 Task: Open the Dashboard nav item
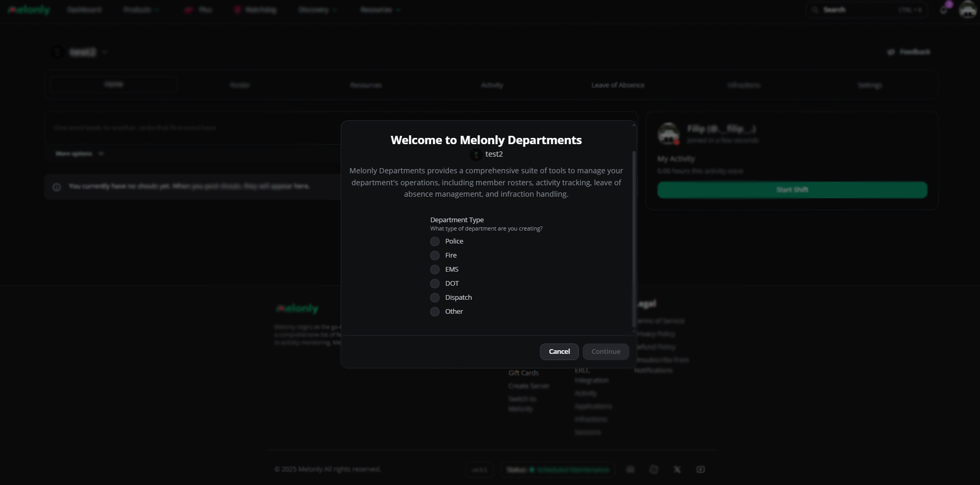pyautogui.click(x=84, y=10)
